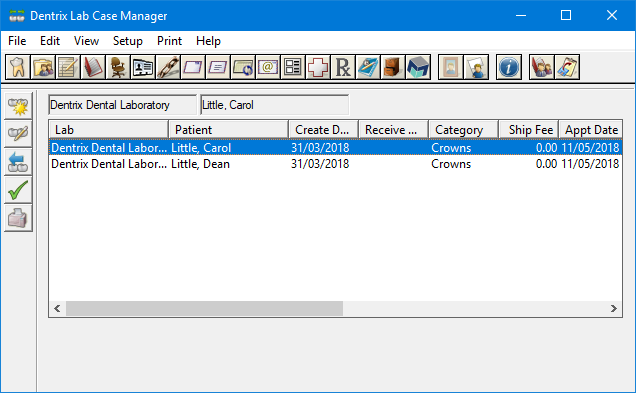The width and height of the screenshot is (636, 393).
Task: Create new lab case starburst button
Action: (x=18, y=105)
